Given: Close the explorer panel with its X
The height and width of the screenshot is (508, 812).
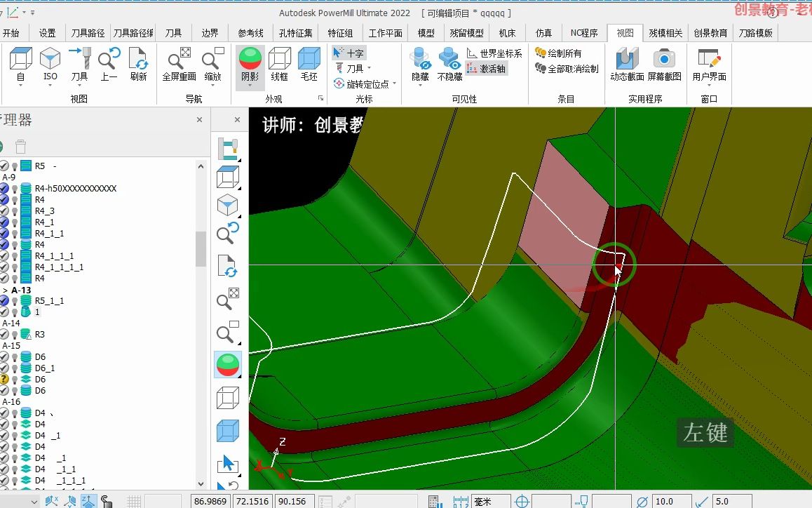Looking at the screenshot, I should coord(199,120).
